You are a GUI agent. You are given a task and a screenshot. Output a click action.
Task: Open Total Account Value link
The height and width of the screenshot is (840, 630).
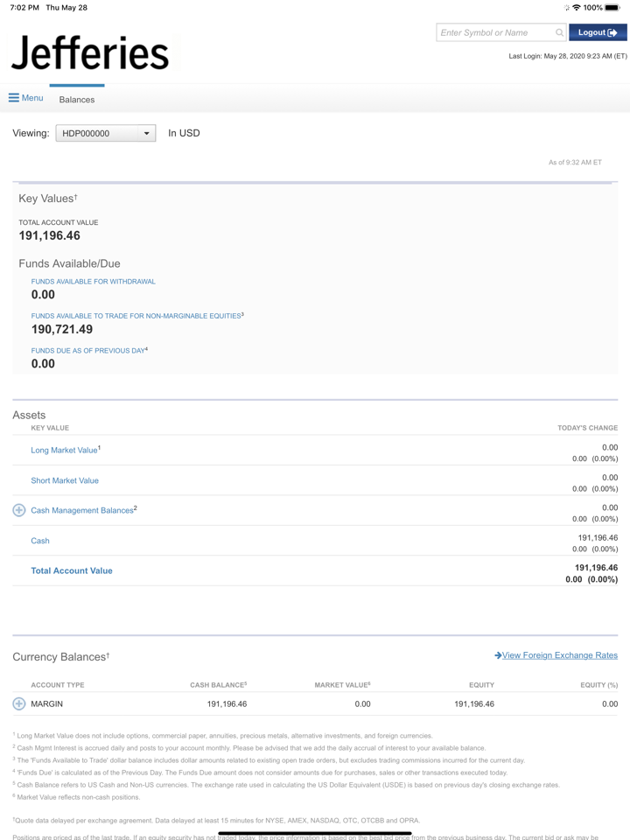click(72, 570)
